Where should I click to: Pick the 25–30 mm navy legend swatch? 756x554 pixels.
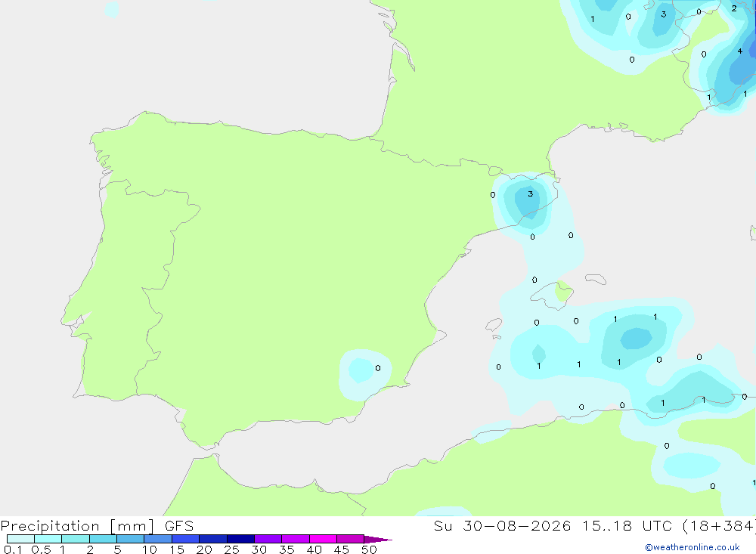point(240,539)
